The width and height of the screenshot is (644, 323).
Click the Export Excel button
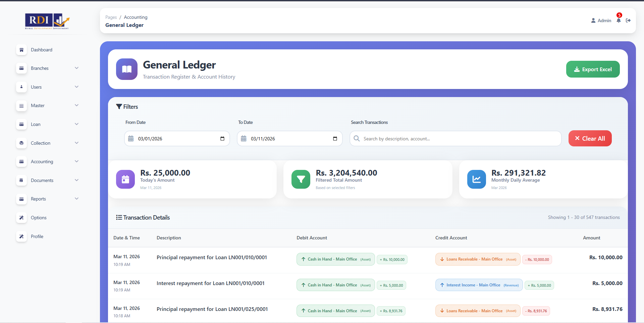click(x=593, y=69)
